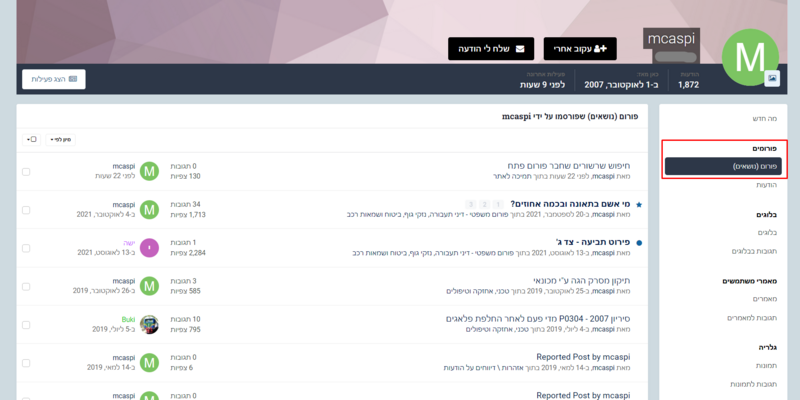This screenshot has height=400, width=800.
Task: Open the select-all checkbox dropdown above the topic list
Action: [32, 139]
